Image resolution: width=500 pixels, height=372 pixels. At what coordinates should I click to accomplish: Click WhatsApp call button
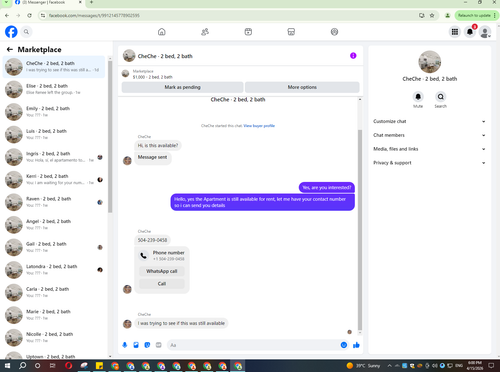click(x=162, y=271)
